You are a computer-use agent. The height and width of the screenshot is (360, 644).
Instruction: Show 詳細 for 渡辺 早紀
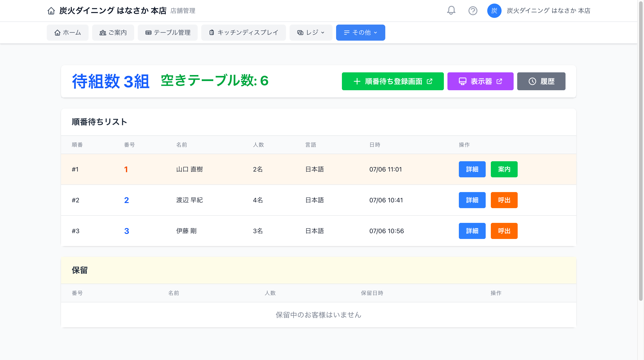[472, 200]
